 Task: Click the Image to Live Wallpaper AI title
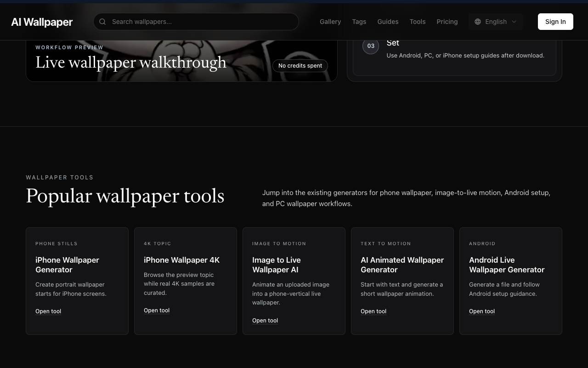click(277, 265)
